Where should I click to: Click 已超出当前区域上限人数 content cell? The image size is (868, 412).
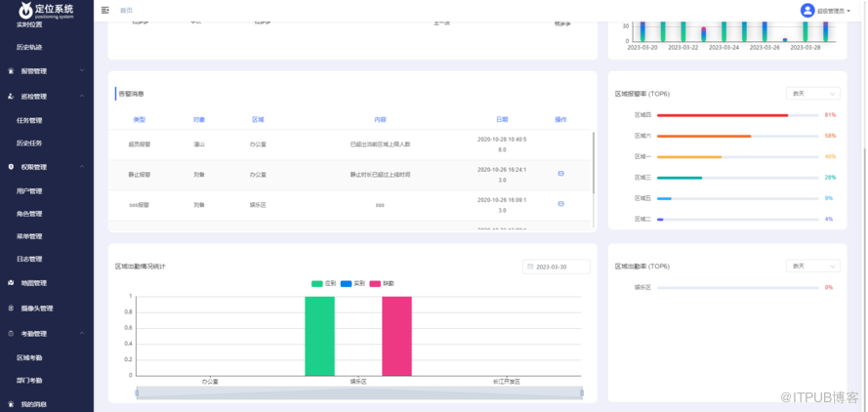(x=380, y=144)
